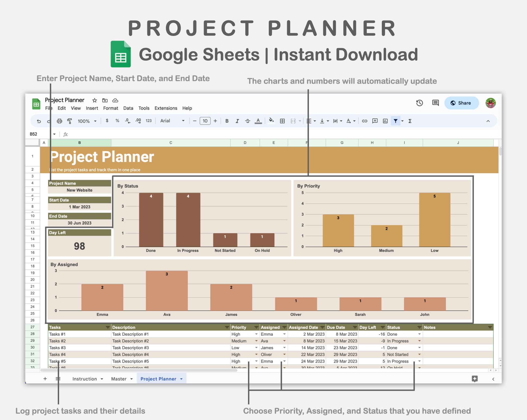This screenshot has height=420, width=527.
Task: Click the undo arrow icon
Action: click(39, 121)
